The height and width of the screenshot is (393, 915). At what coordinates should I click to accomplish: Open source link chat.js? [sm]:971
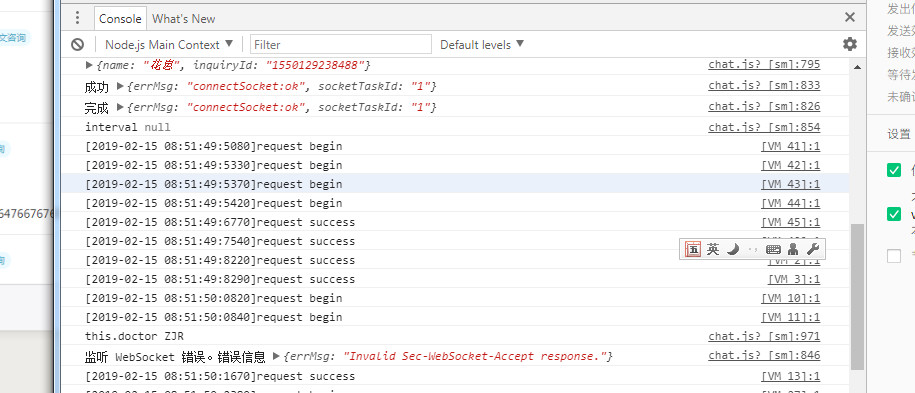[x=764, y=336]
